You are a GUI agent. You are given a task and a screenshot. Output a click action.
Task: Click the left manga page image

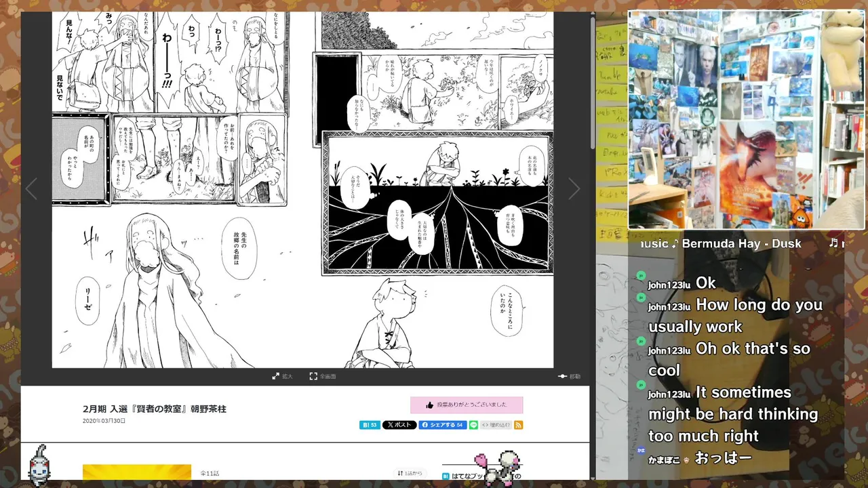click(171, 190)
